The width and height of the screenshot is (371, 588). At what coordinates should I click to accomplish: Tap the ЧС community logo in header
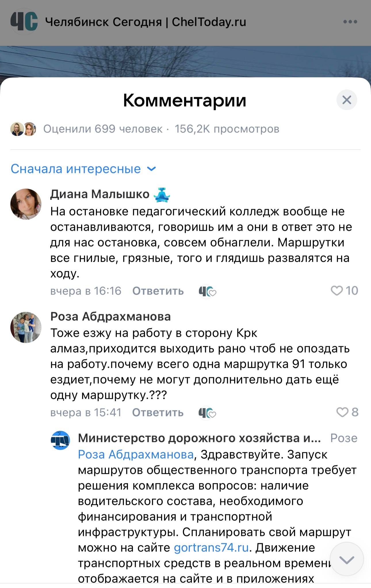[x=24, y=21]
